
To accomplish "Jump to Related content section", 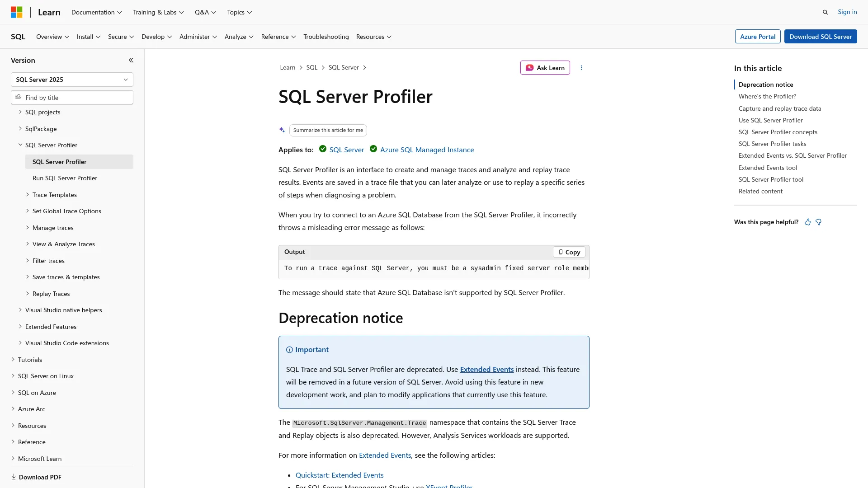I will click(760, 191).
